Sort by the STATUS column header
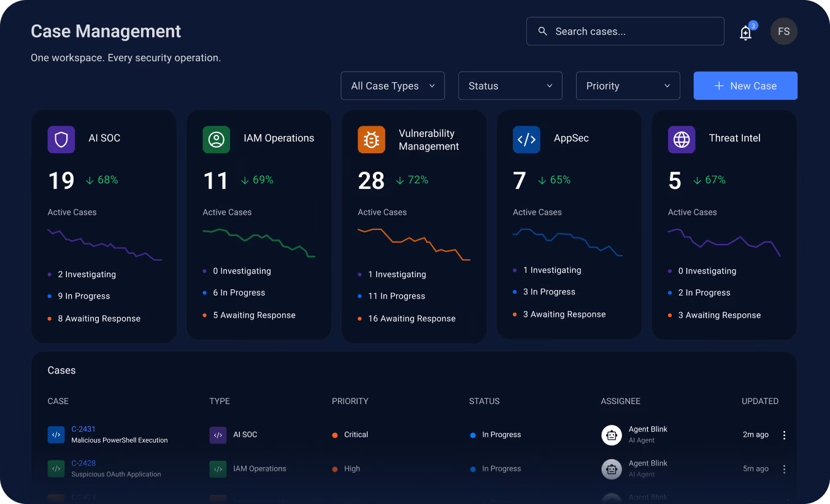Image resolution: width=830 pixels, height=504 pixels. (x=485, y=401)
